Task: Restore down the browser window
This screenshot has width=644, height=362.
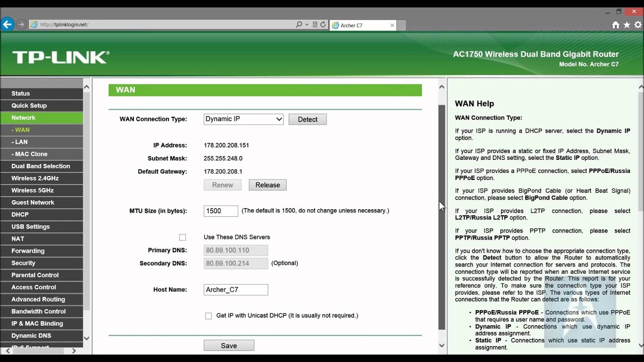Action: pos(619,11)
